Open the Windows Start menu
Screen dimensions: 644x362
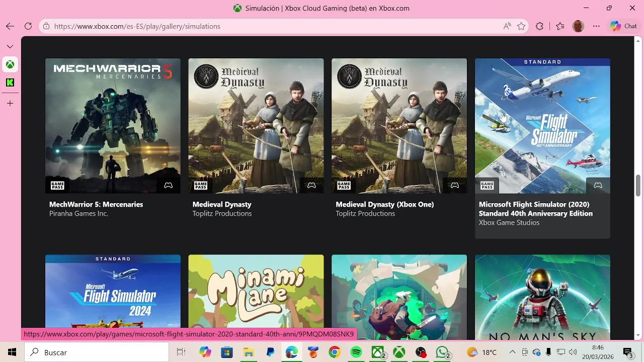click(12, 352)
